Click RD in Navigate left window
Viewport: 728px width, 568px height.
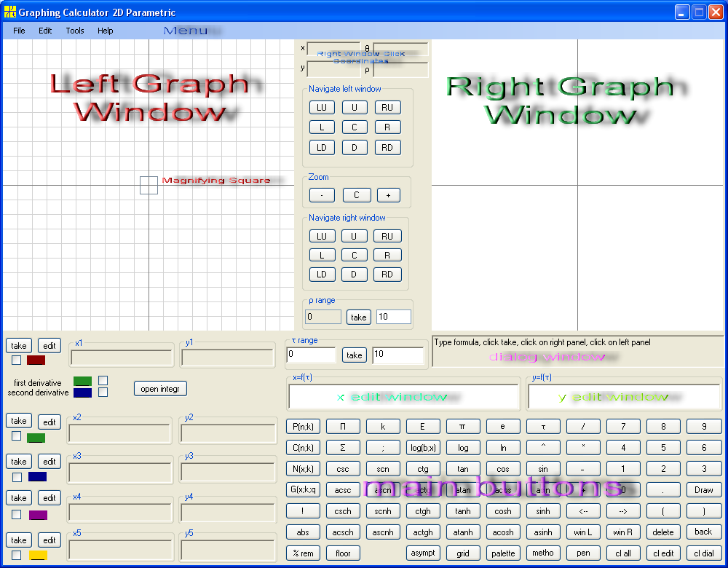387,148
